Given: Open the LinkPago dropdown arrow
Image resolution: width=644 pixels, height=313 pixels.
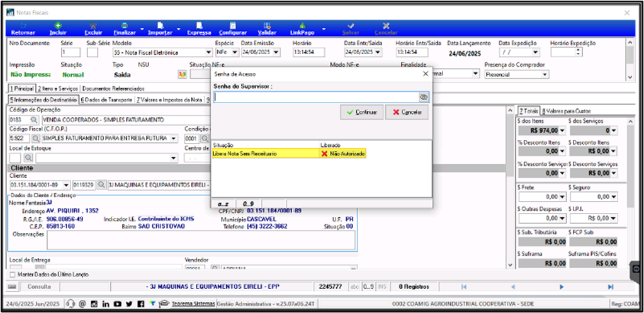Looking at the screenshot, I should coord(324,29).
